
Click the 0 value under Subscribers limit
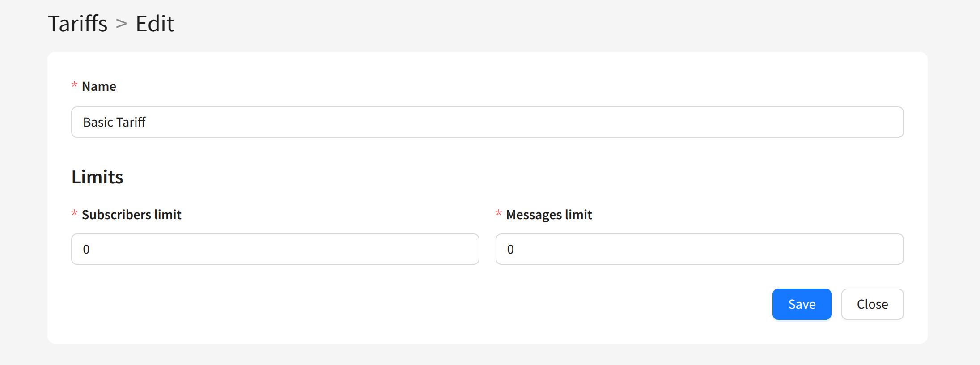click(86, 249)
